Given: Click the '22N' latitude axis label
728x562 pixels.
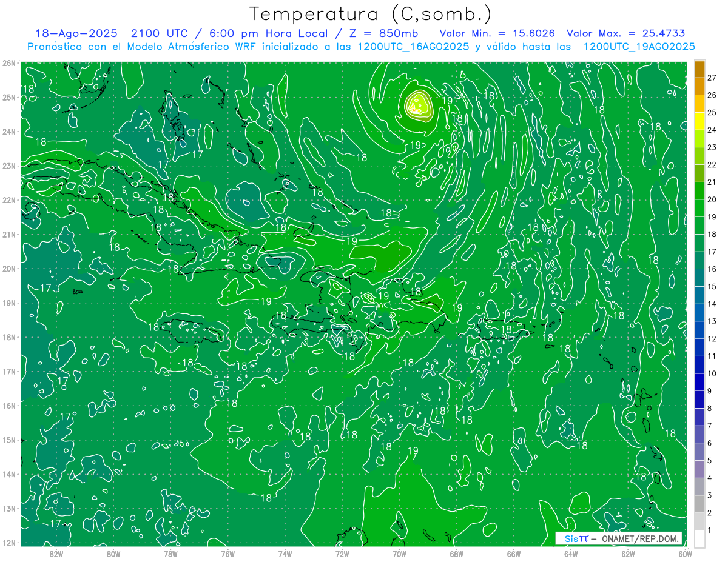Looking at the screenshot, I should (x=8, y=200).
